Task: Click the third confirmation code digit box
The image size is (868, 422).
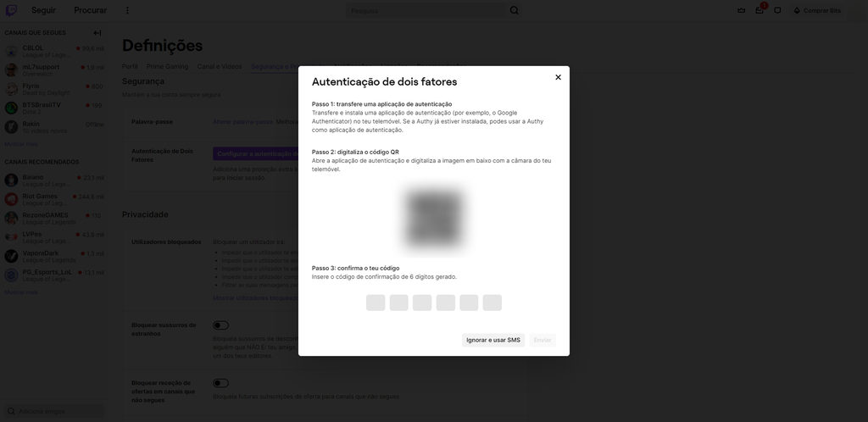Action: 422,303
